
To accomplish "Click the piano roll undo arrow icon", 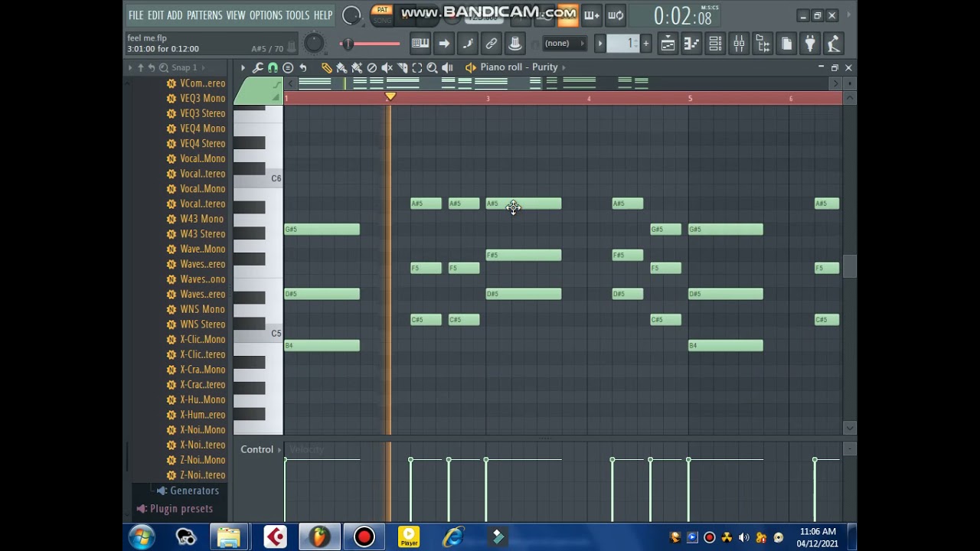I will click(303, 67).
